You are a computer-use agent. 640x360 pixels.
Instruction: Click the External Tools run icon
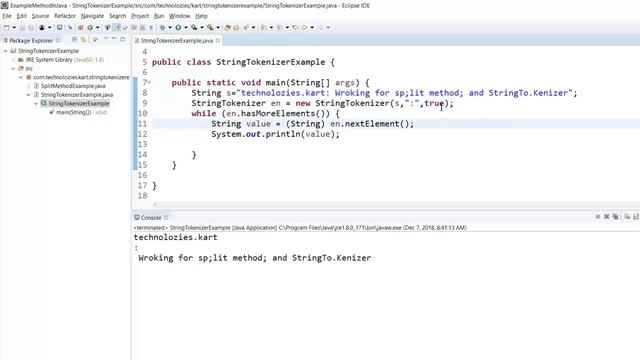210,27
